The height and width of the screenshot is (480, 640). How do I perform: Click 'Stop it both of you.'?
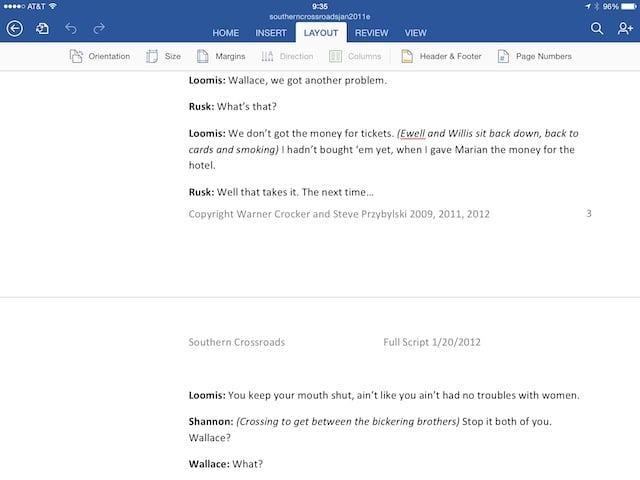click(x=507, y=422)
